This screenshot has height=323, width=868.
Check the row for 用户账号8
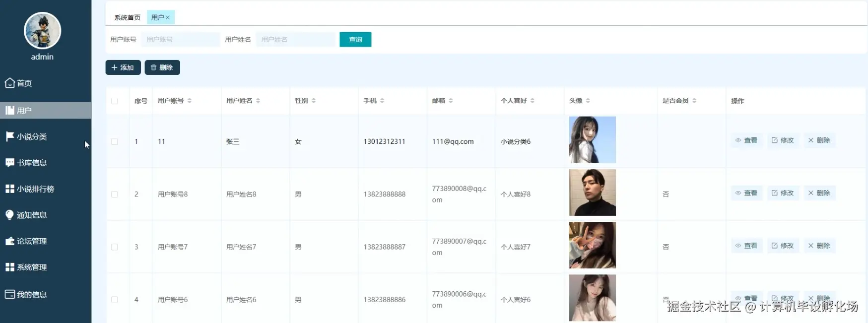[115, 194]
